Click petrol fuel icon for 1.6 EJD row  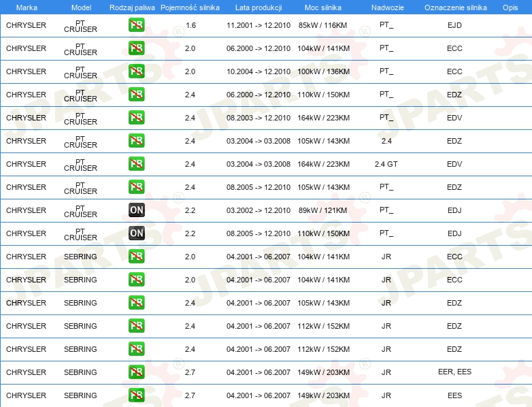click(136, 25)
